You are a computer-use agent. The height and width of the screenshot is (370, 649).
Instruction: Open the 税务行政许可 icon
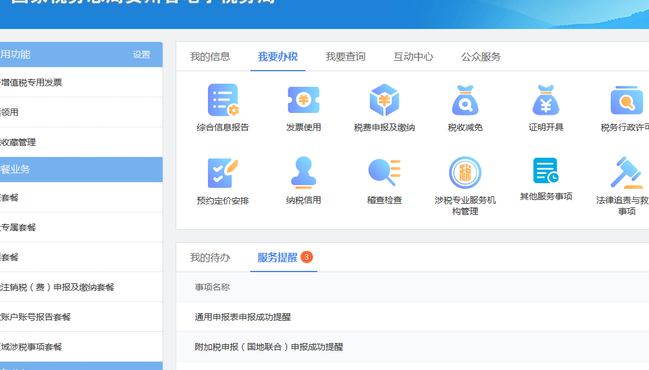pos(626,100)
